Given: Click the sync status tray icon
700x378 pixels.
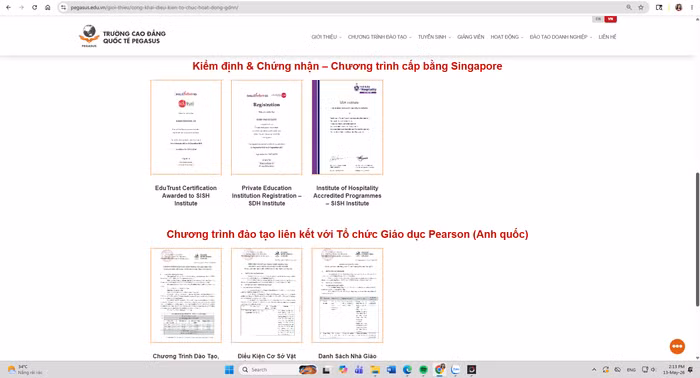Looking at the screenshot, I should pos(606,370).
